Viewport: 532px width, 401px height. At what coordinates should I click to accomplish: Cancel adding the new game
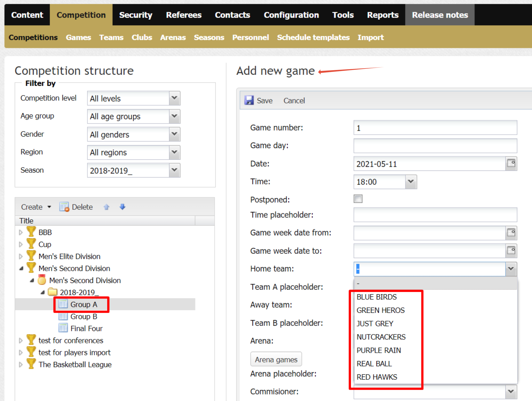(294, 101)
